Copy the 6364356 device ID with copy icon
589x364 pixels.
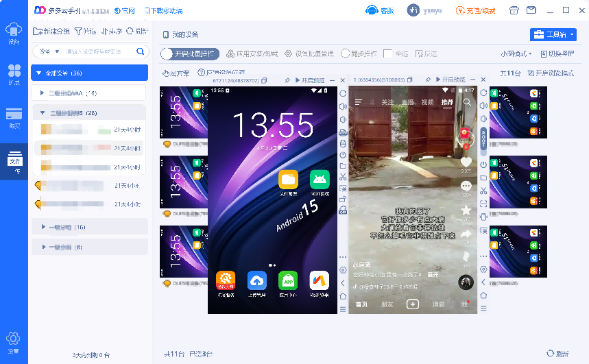pyautogui.click(x=410, y=80)
